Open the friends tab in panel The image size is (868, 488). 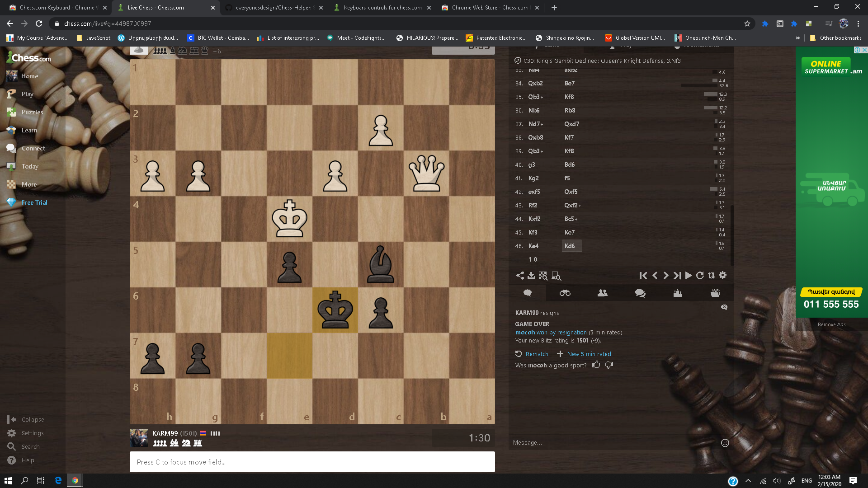click(602, 293)
